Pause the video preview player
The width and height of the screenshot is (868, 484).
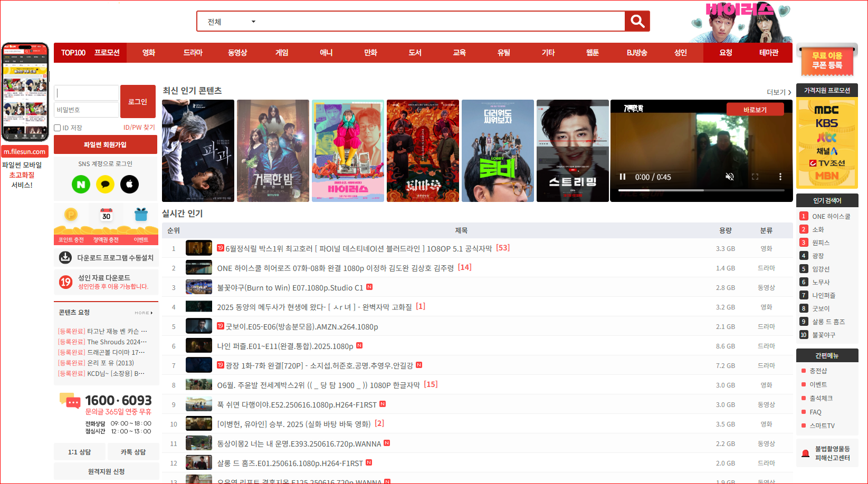[x=622, y=177]
